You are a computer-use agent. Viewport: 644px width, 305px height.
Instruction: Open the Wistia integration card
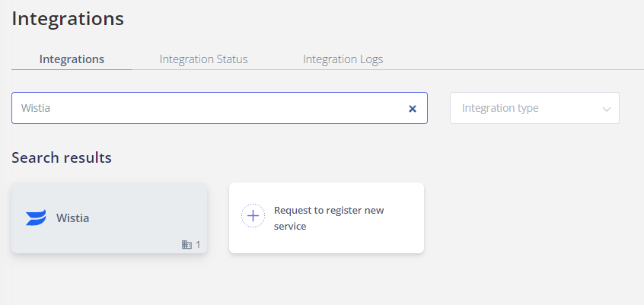pos(110,218)
